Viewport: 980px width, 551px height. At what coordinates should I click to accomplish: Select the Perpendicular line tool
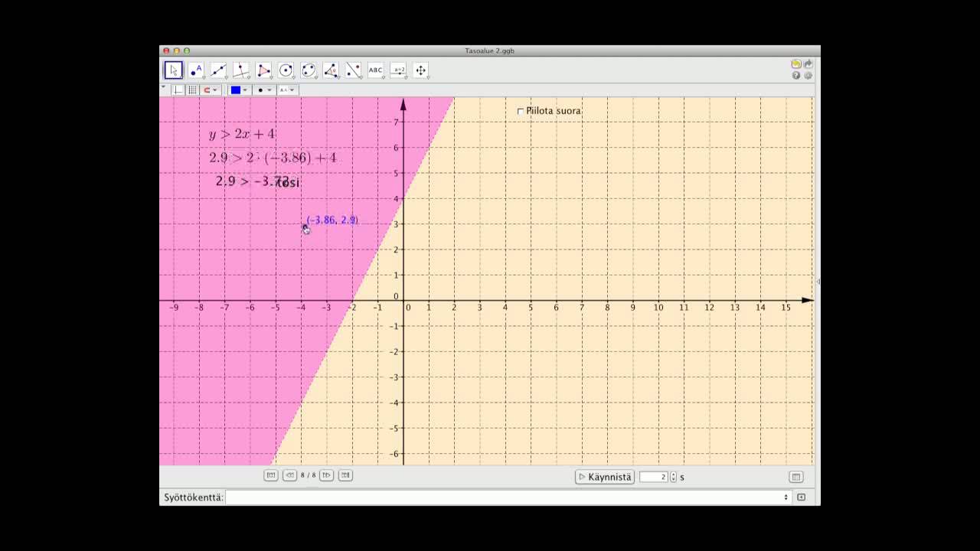(x=241, y=70)
